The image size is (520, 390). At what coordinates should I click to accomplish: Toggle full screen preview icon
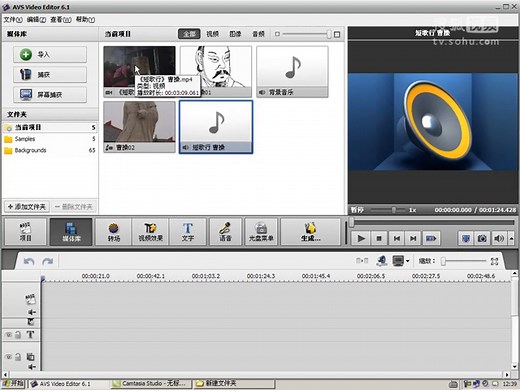pyautogui.click(x=466, y=238)
